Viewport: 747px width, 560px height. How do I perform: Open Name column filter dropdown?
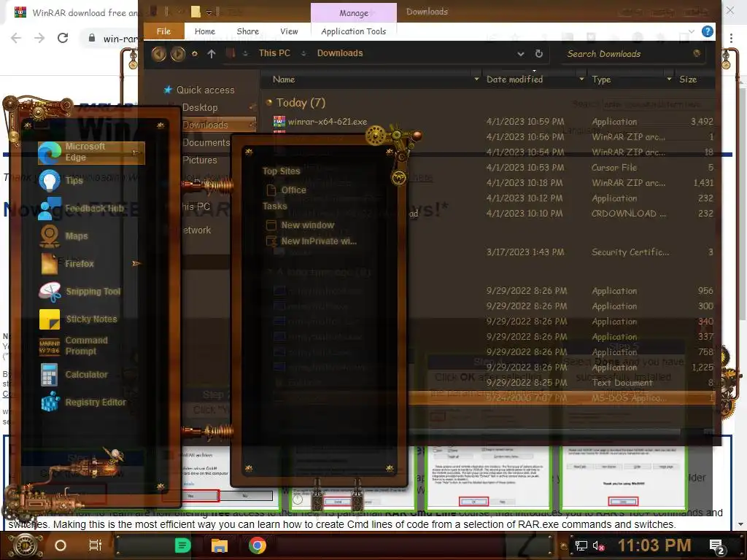tap(476, 79)
